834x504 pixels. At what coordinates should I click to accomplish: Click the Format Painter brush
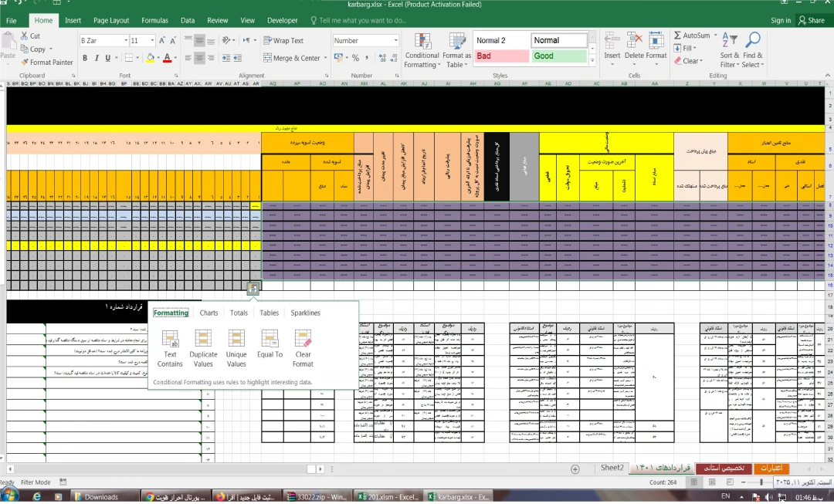46,63
